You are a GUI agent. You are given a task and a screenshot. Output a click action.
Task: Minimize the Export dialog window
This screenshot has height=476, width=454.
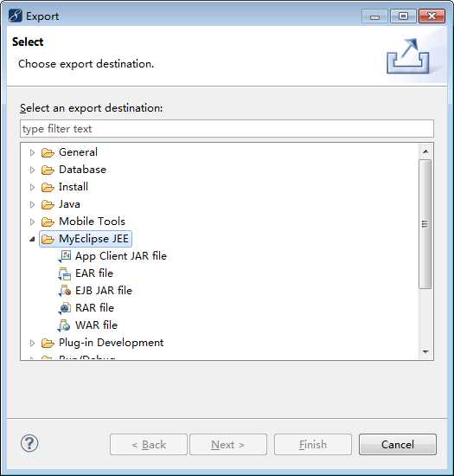pyautogui.click(x=374, y=16)
